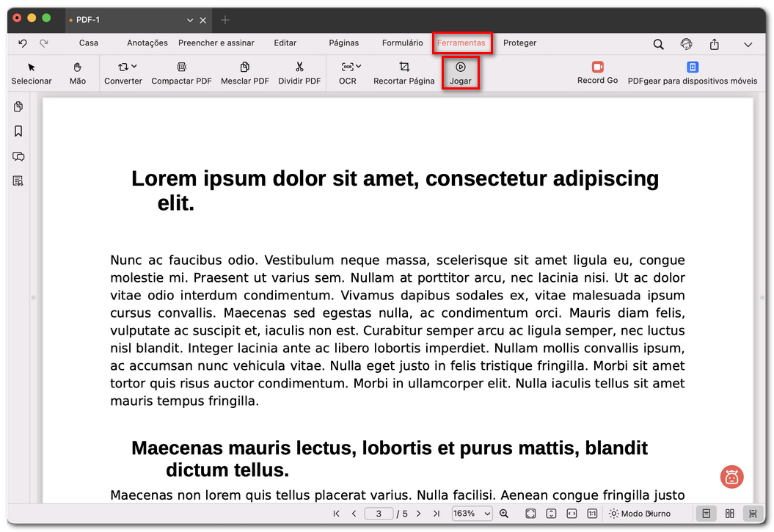Switch to the Ferramentas tab
The height and width of the screenshot is (532, 774).
(462, 43)
